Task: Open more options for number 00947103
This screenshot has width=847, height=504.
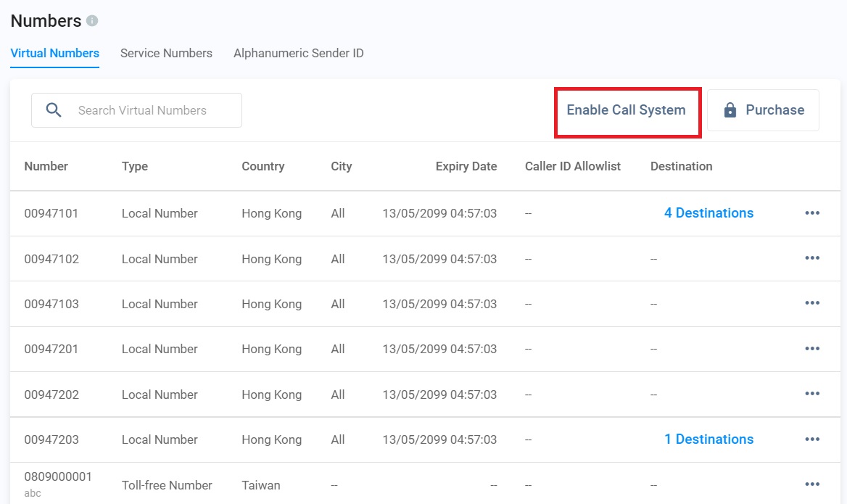Action: [x=812, y=304]
